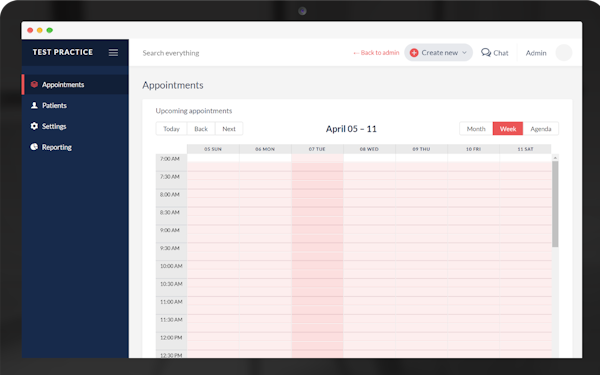The height and width of the screenshot is (375, 600).
Task: Click the 8:30 AM time label
Action: 170,212
